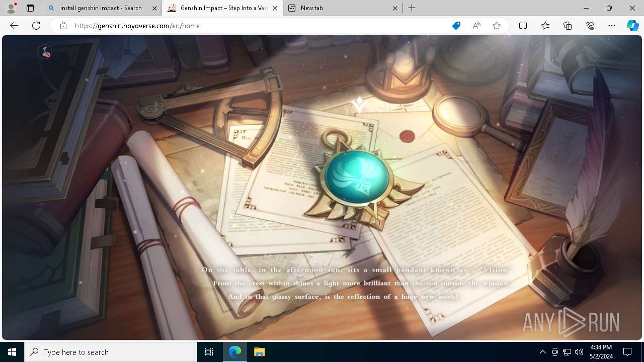Add this page to favorites with the star
This screenshot has width=644, height=362.
pyautogui.click(x=497, y=26)
